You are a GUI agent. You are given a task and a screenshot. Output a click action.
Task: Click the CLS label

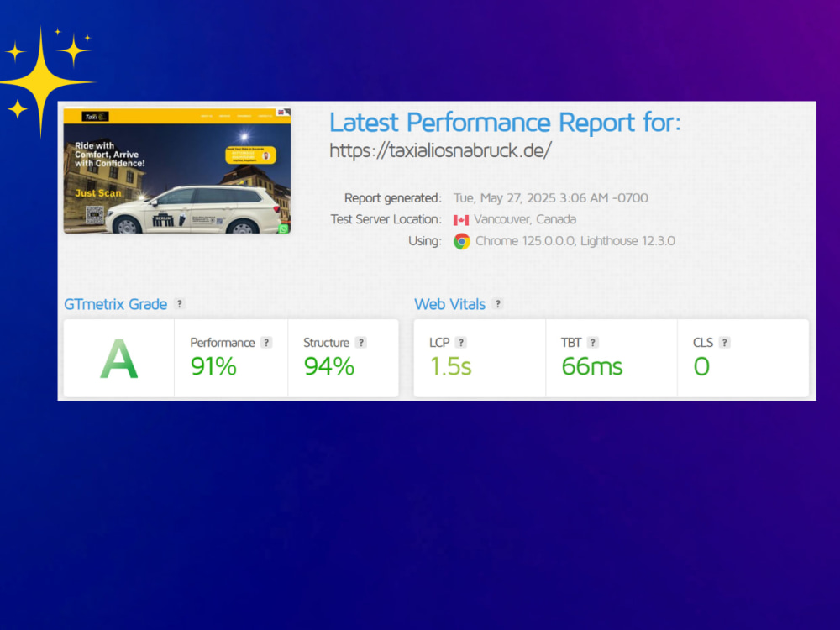[703, 343]
